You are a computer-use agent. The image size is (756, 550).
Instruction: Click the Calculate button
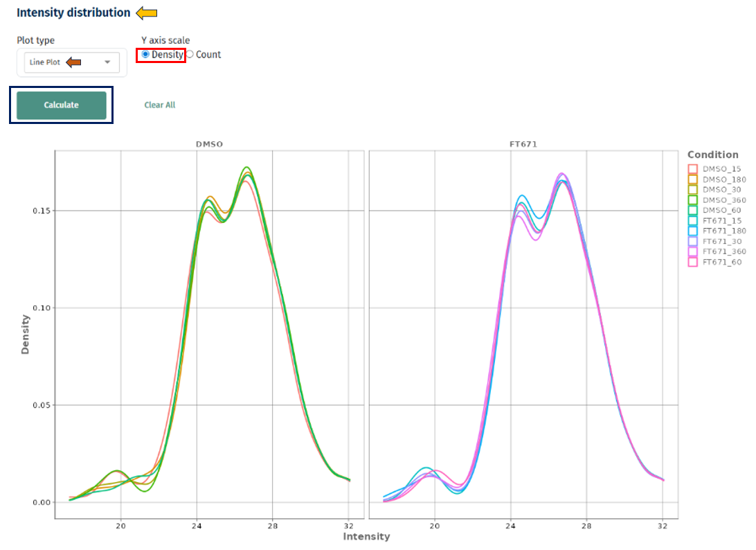[60, 105]
